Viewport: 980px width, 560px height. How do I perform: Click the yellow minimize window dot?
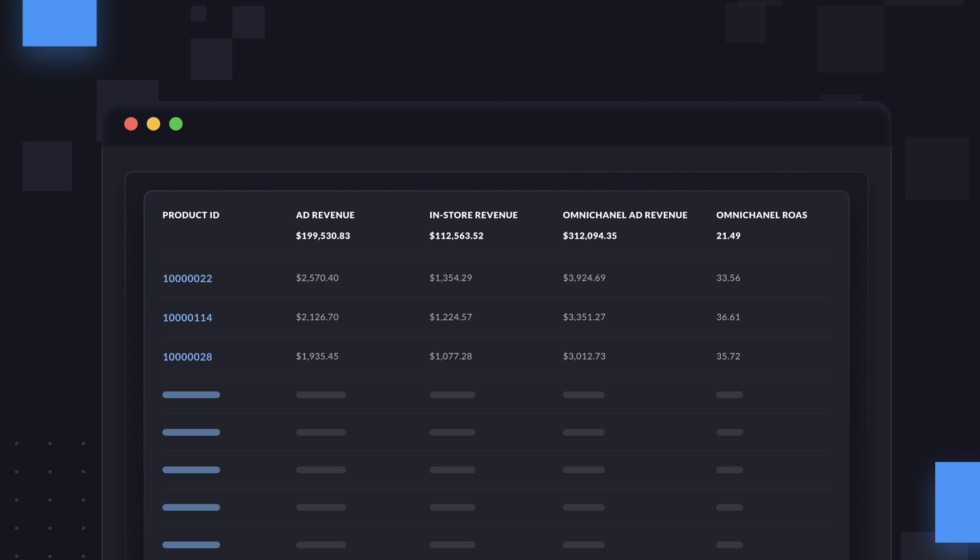pos(153,124)
